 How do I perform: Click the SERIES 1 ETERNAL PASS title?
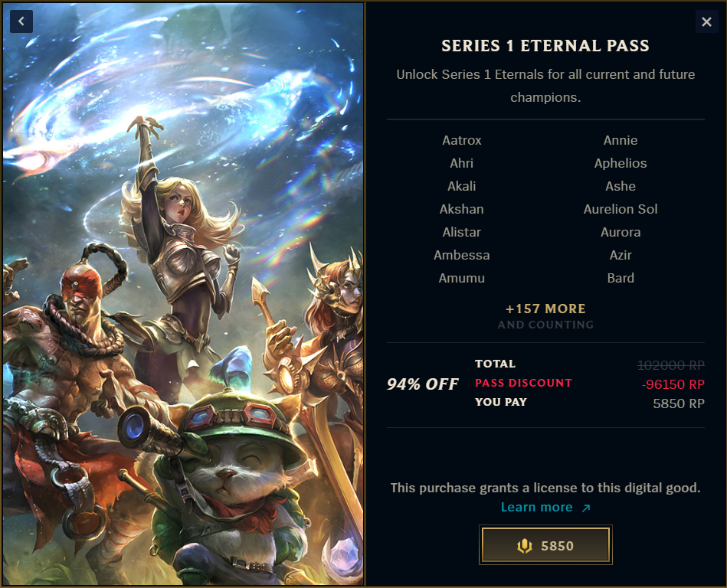point(545,46)
